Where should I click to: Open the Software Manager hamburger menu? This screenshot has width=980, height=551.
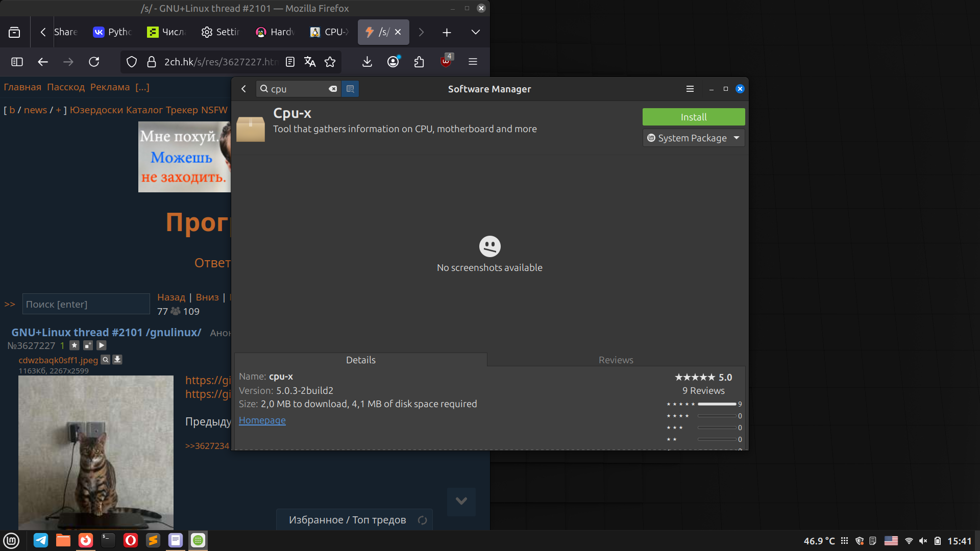pyautogui.click(x=690, y=89)
